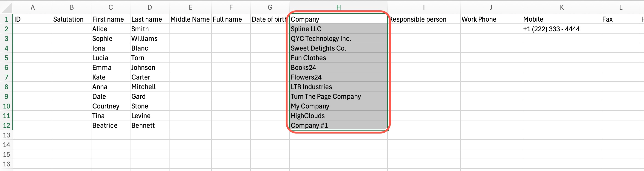Select the Work Phone header cell
Screen dimensions: 644x171
491,19
